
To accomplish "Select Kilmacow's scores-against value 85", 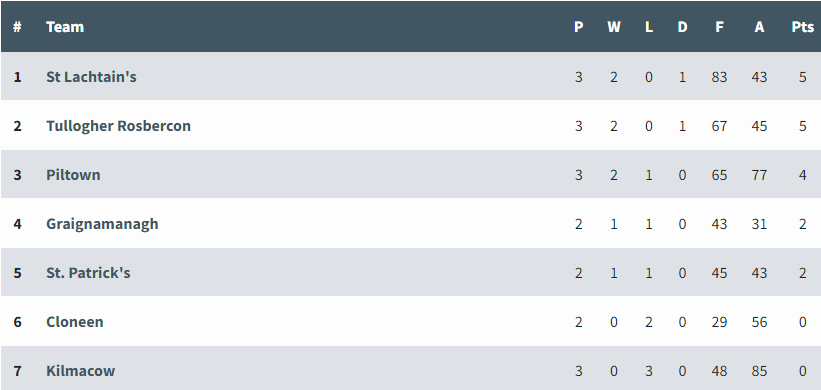I will (x=759, y=371).
